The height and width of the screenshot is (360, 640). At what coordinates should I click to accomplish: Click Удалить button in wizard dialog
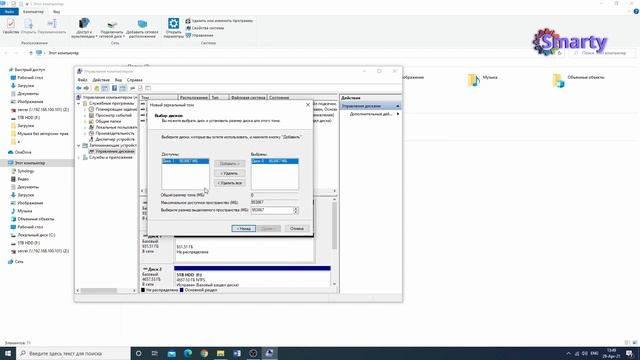tap(229, 173)
